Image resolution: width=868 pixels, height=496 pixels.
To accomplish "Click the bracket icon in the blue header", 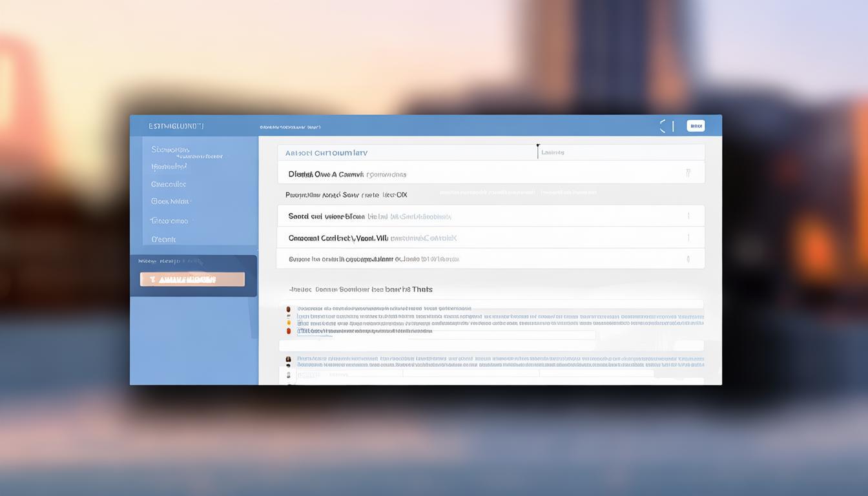I will coord(663,127).
